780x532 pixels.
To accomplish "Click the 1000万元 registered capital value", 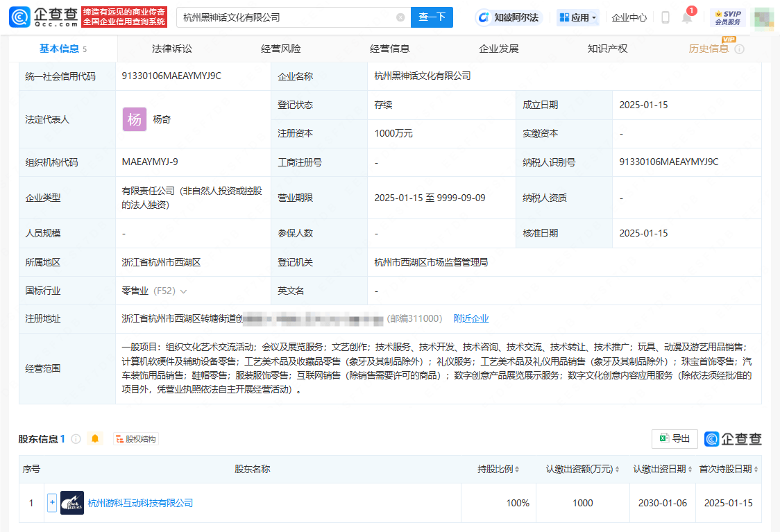I will [x=393, y=133].
